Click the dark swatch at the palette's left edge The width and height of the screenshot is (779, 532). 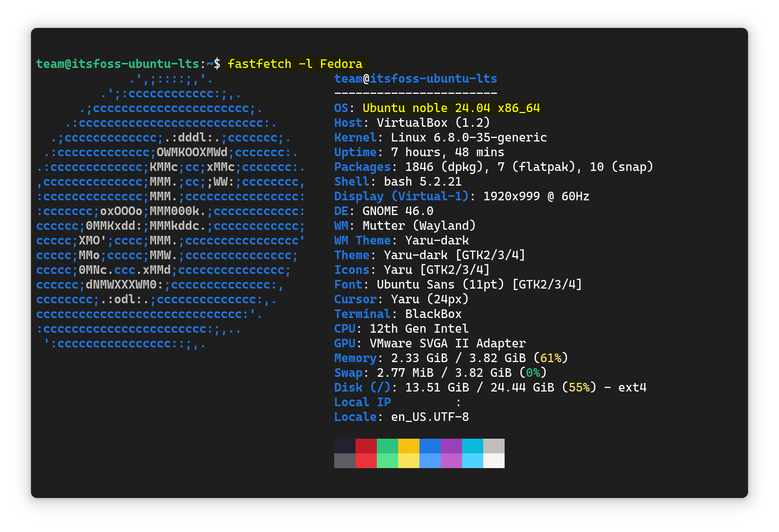click(345, 446)
